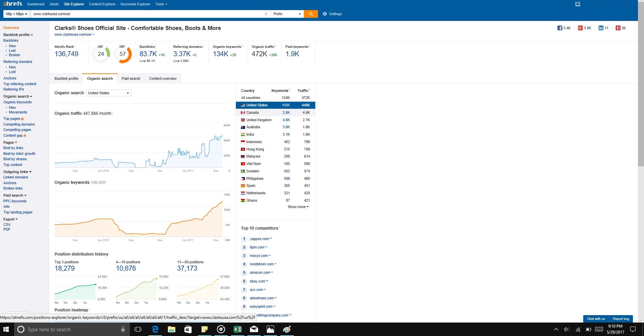Collapse Organic search sidebar section
This screenshot has width=644, height=336.
coord(18,96)
